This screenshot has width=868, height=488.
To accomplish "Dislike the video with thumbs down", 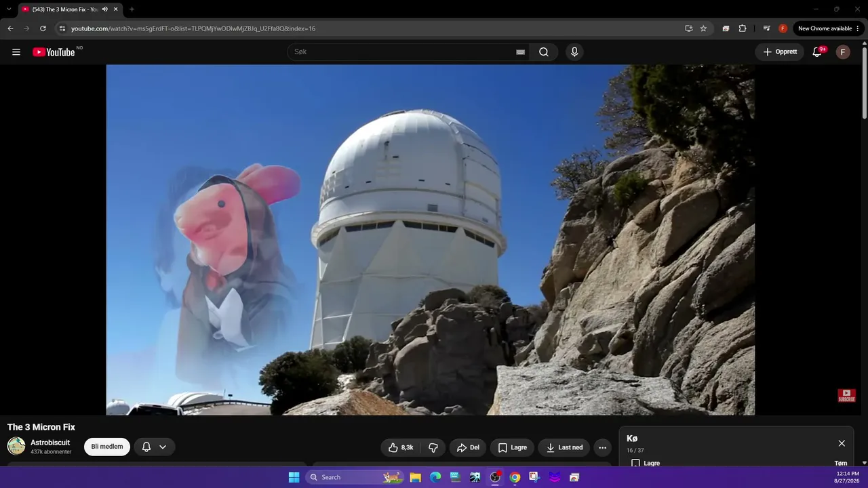I will (x=433, y=447).
